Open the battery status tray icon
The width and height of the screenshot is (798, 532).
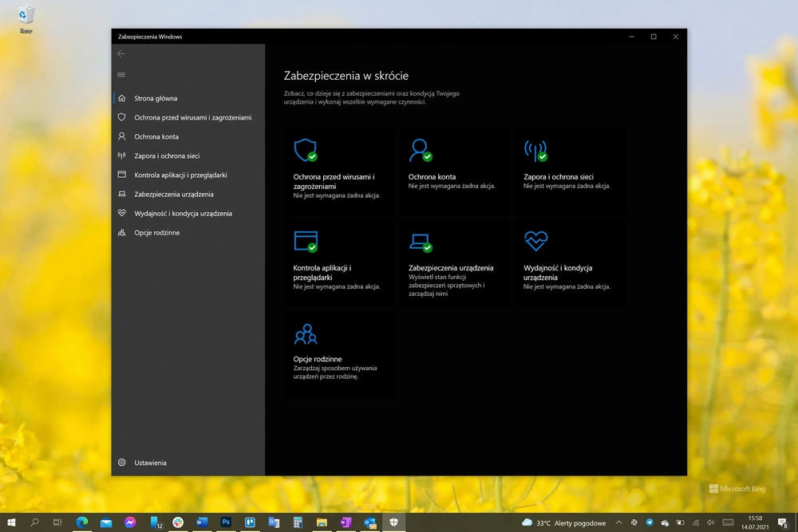point(680,523)
